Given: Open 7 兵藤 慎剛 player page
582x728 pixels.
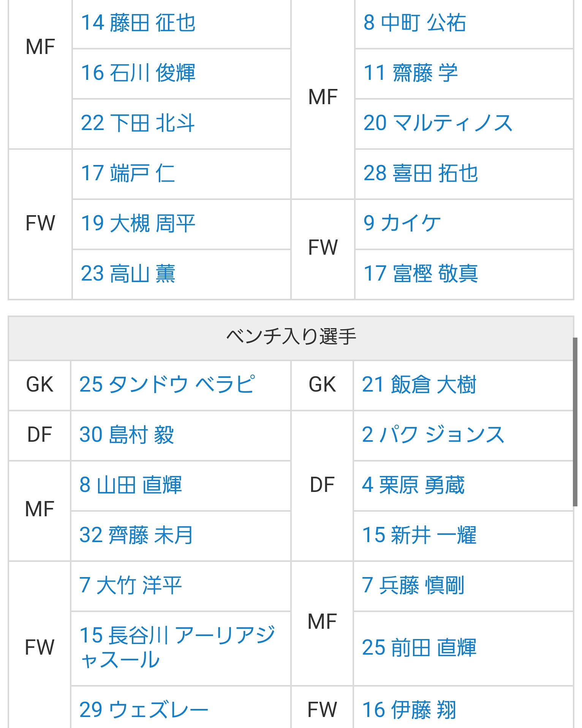Looking at the screenshot, I should 413,585.
